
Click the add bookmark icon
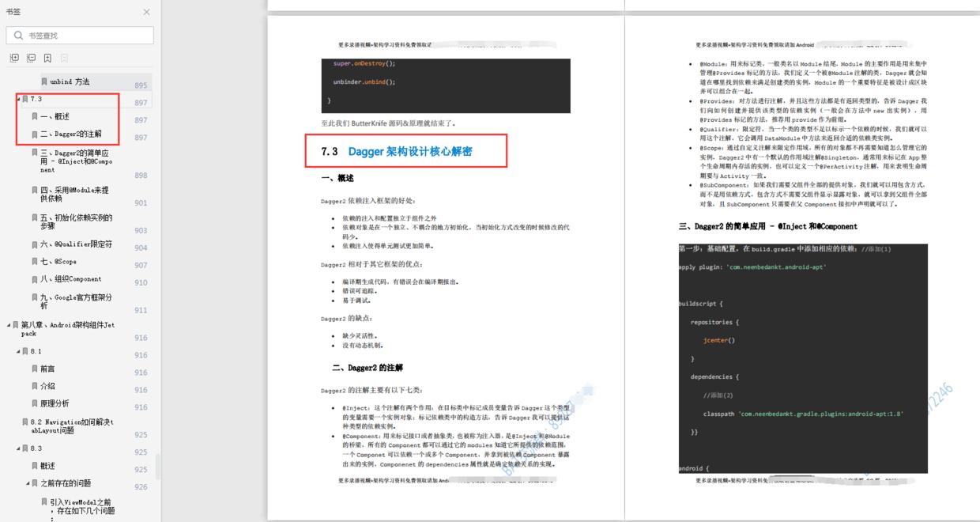coord(47,58)
